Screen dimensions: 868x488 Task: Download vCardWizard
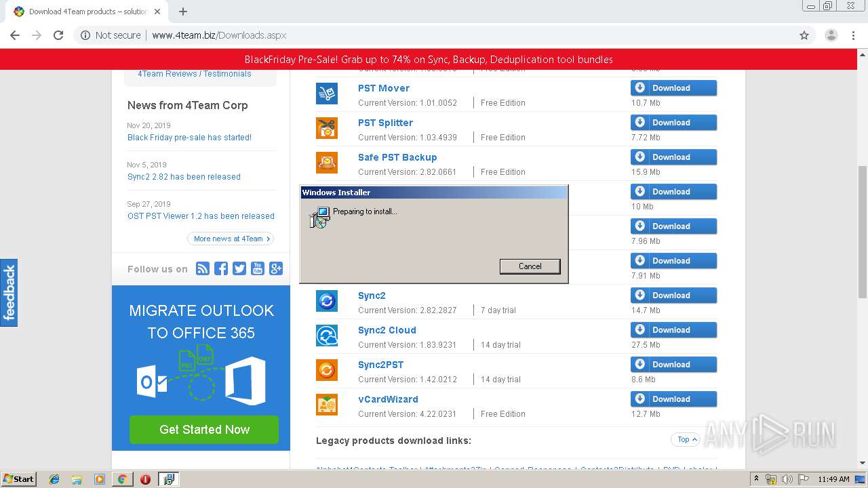point(673,399)
